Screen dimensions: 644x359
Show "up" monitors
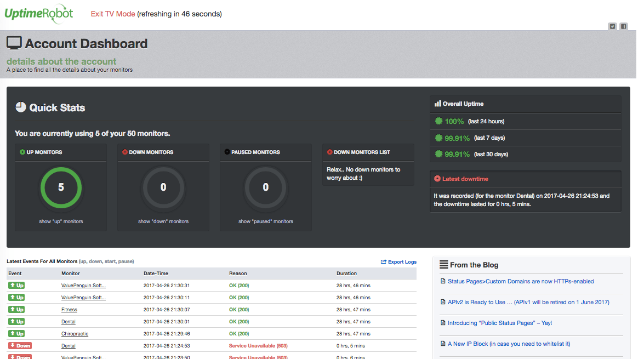coord(61,221)
